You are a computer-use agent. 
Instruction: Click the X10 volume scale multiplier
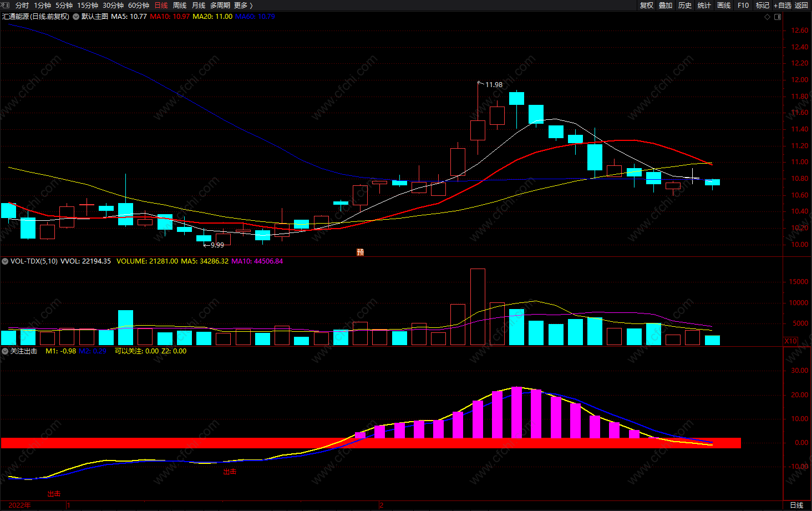(791, 341)
